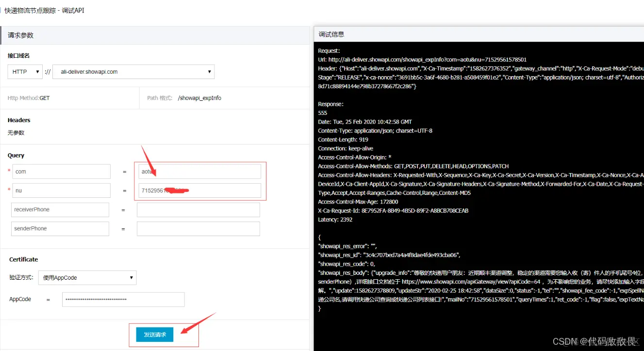Click the page title 快递物流节点跟踪 - 调试API
The height and width of the screenshot is (351, 644).
point(44,10)
